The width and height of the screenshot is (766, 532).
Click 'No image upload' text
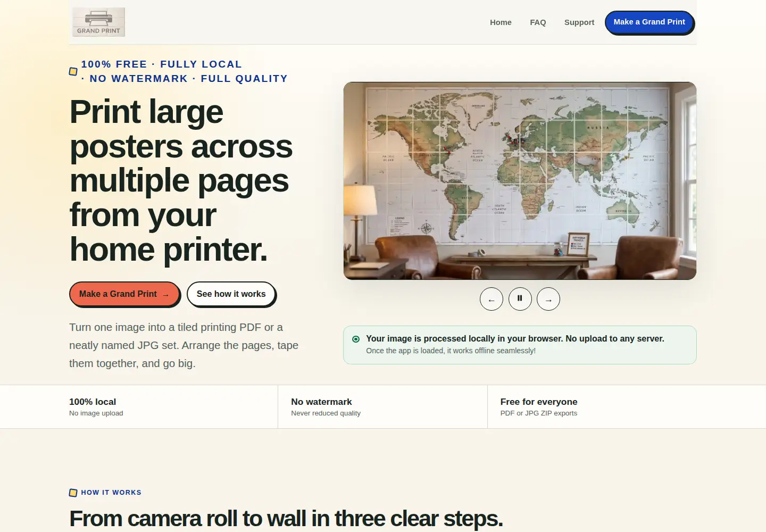[96, 413]
